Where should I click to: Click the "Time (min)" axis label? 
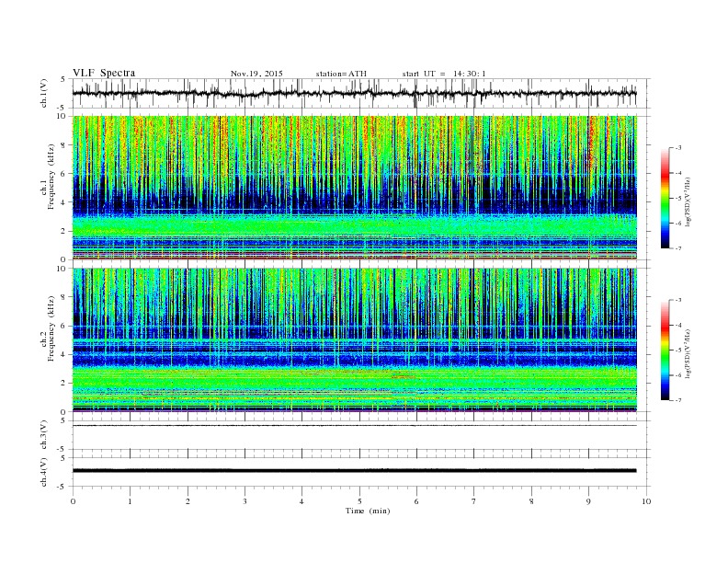pyautogui.click(x=368, y=511)
